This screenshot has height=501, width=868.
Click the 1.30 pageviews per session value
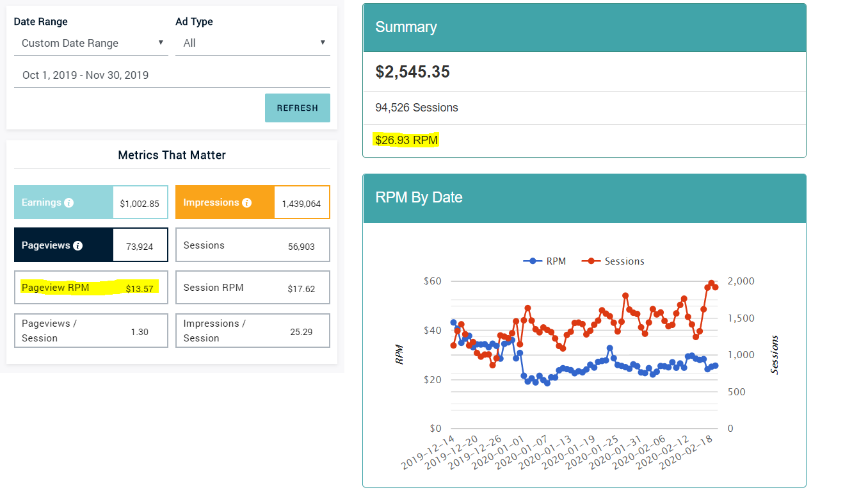pyautogui.click(x=140, y=332)
